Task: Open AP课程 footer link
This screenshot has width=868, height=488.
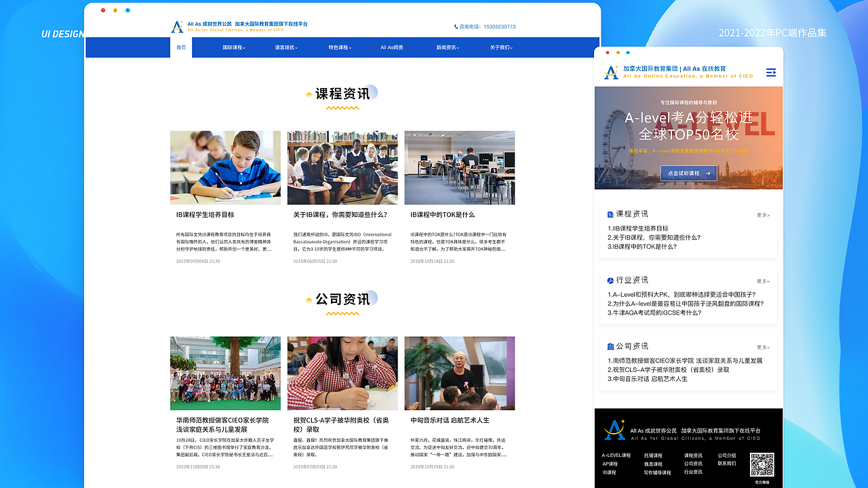Action: 610,464
